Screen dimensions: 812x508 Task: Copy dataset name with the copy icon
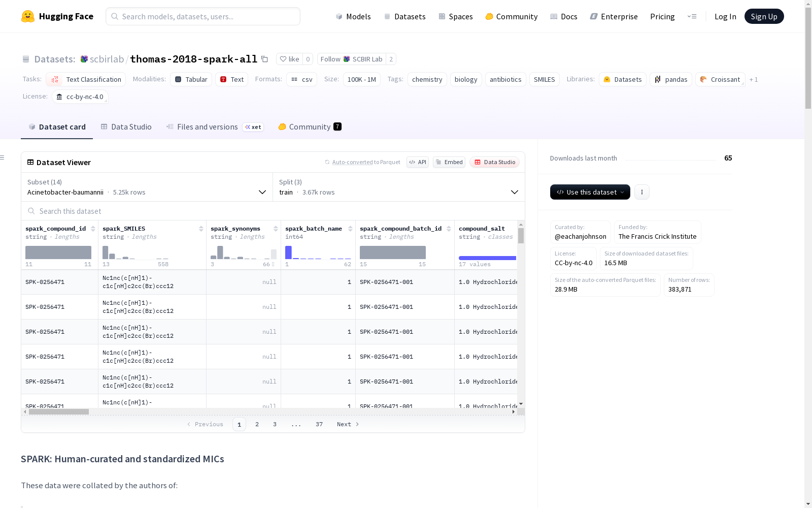(264, 59)
